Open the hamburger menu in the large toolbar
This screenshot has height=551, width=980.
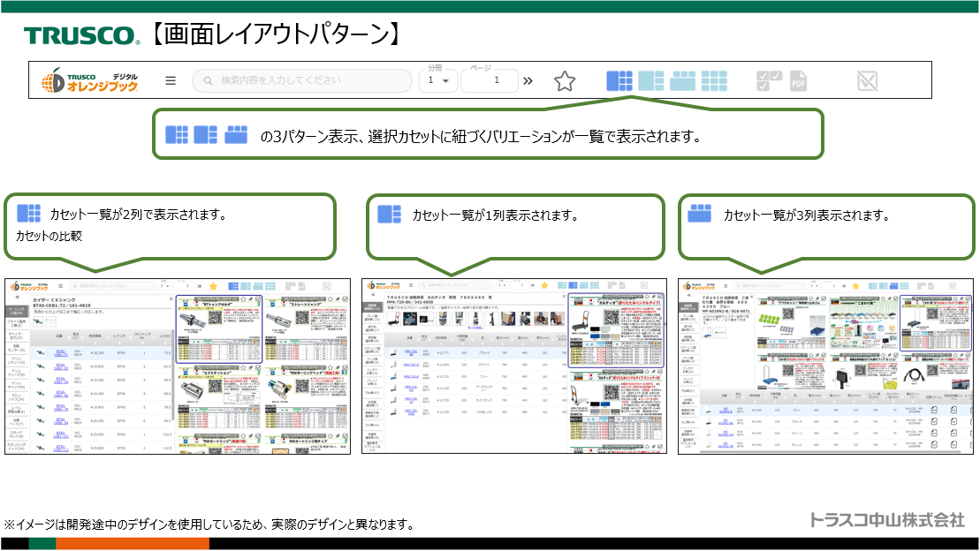point(171,80)
